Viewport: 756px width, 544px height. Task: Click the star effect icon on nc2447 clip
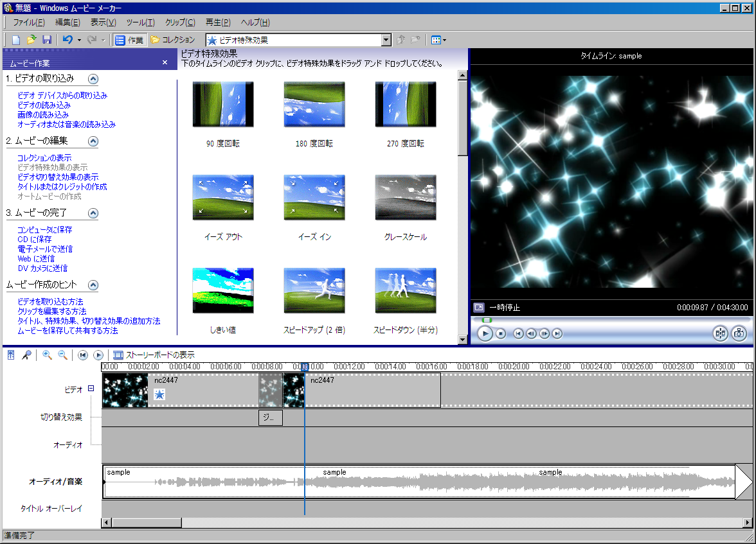click(159, 394)
